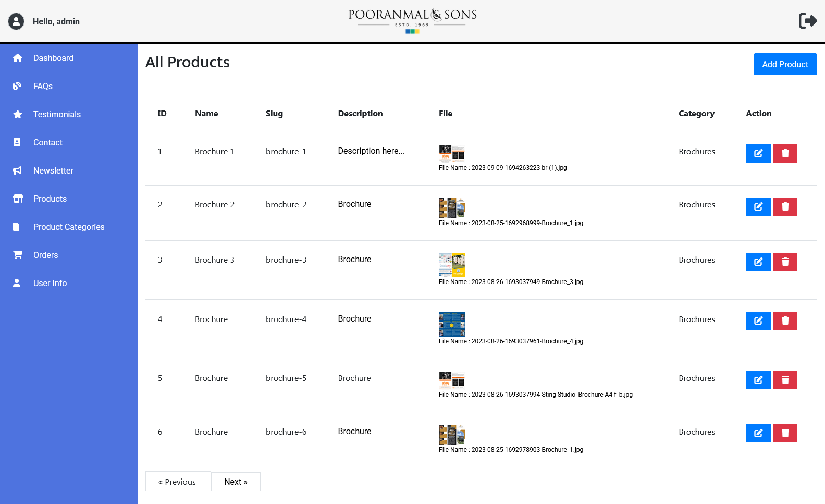The width and height of the screenshot is (825, 504).
Task: Edit the brochure-3 product row
Action: pyautogui.click(x=758, y=262)
